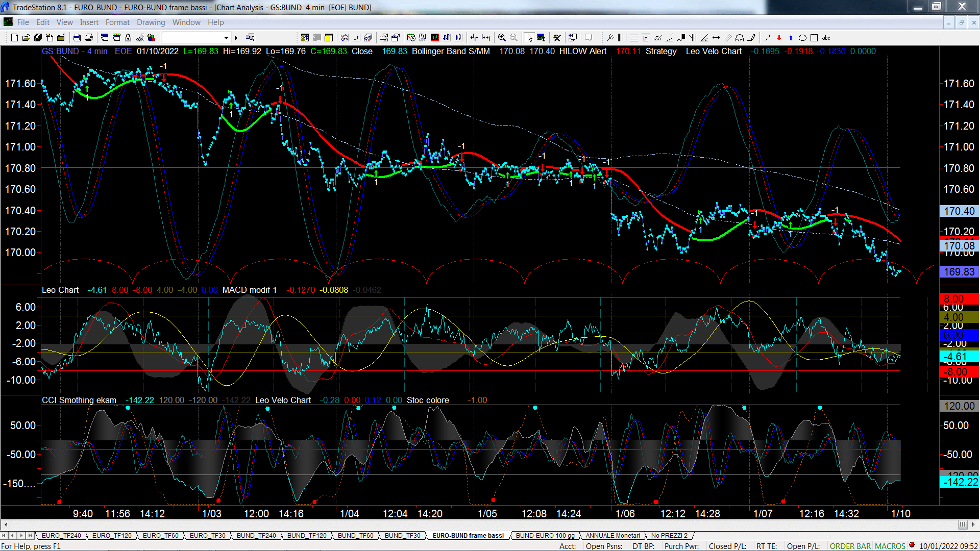Click the Zoom Out magnifier icon
This screenshot has height=551, width=980.
513,38
